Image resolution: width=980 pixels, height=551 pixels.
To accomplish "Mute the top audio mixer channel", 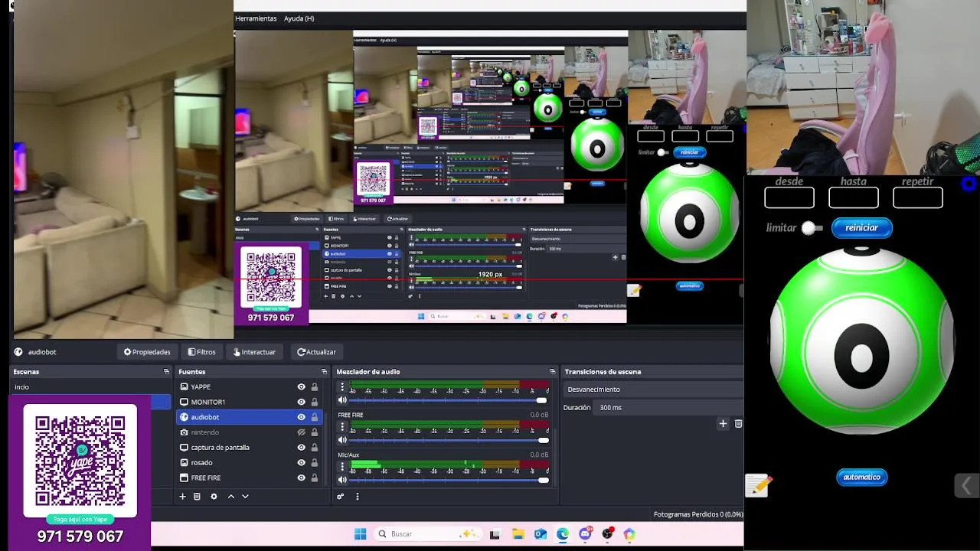I will point(342,400).
